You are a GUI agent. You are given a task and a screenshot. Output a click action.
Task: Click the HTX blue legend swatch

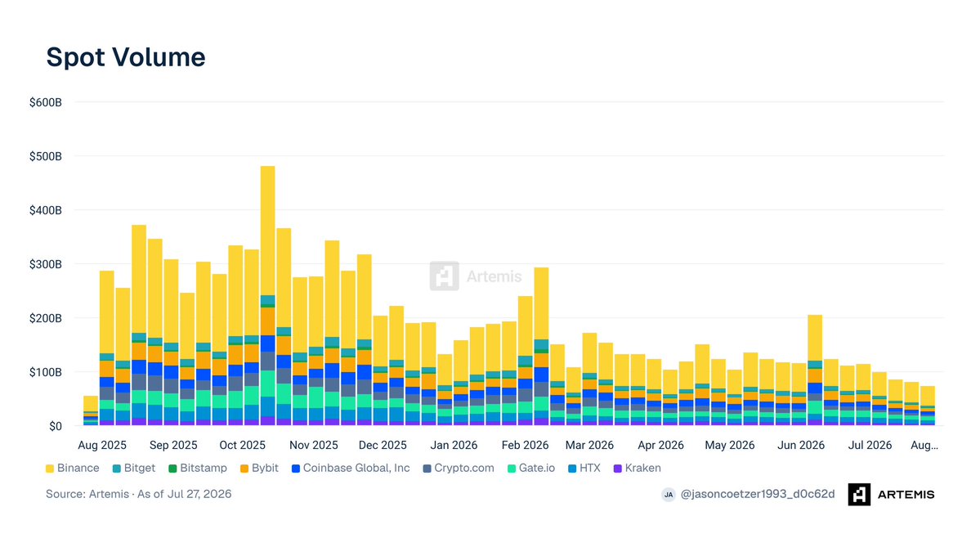click(572, 469)
